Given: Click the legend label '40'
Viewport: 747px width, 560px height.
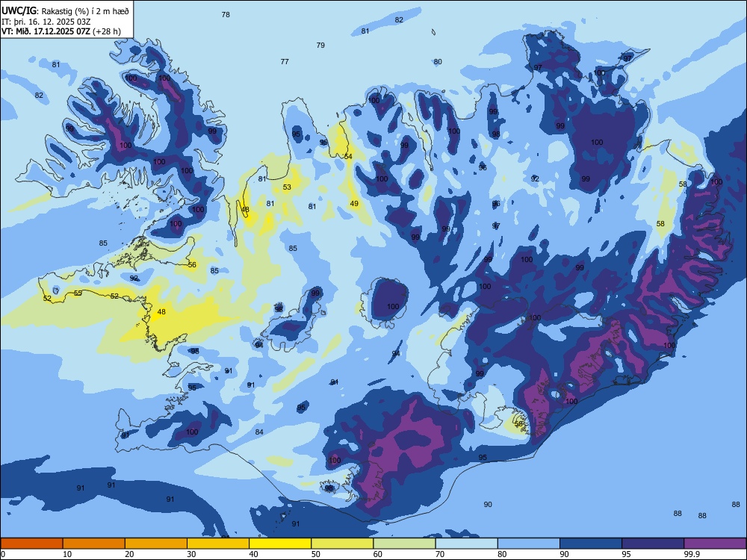Looking at the screenshot, I should click(253, 554).
